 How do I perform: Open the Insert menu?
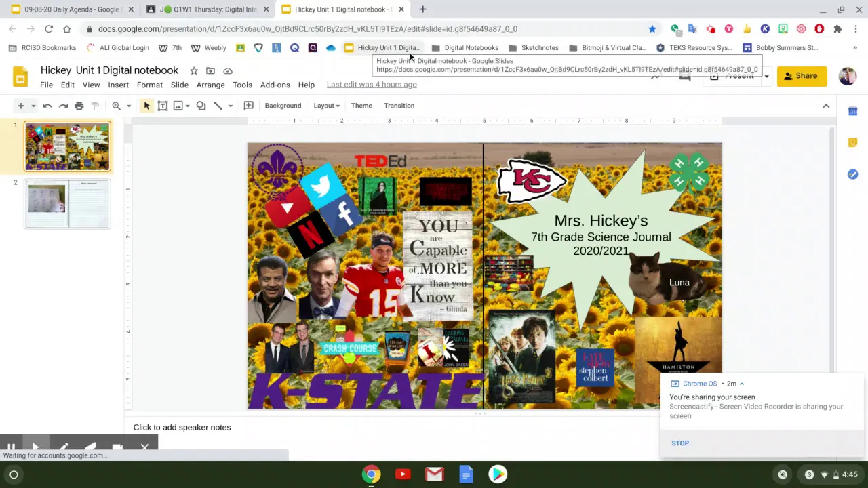click(118, 85)
